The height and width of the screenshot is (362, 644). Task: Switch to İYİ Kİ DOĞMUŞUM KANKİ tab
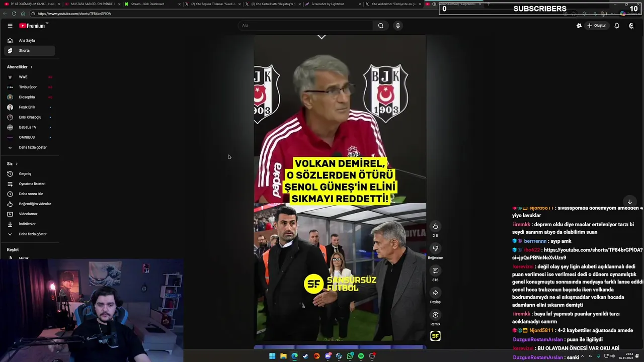pyautogui.click(x=31, y=4)
